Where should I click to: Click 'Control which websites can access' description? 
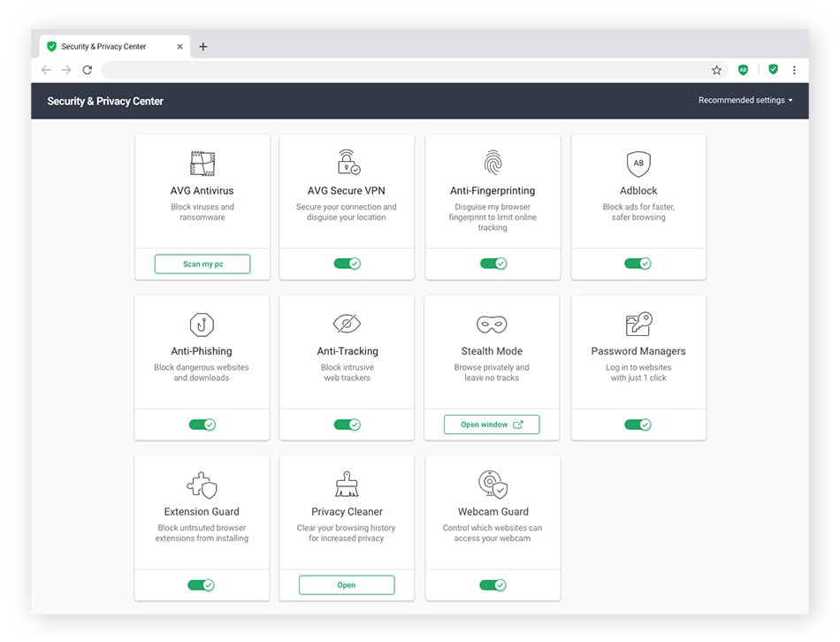click(x=493, y=532)
